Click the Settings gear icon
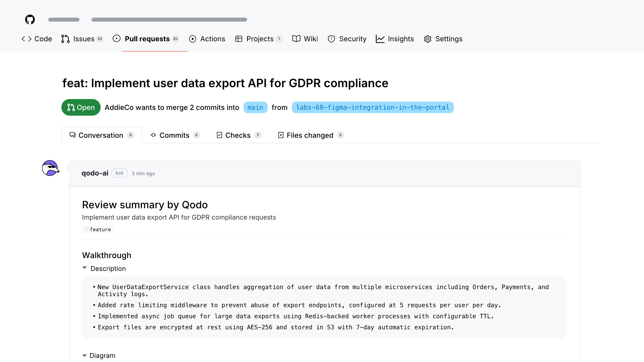The image size is (644, 362). coord(428,39)
